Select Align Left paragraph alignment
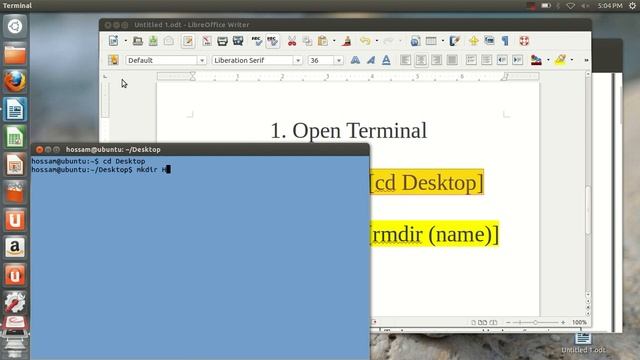 tap(405, 60)
